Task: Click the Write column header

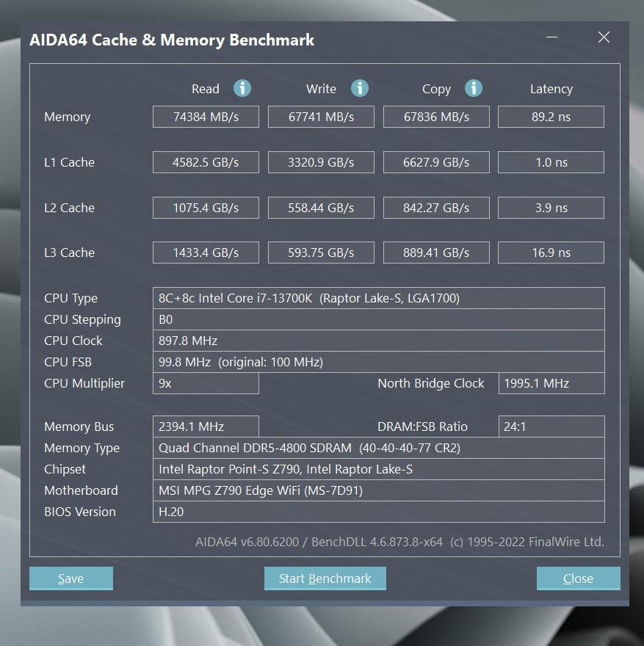Action: point(321,89)
